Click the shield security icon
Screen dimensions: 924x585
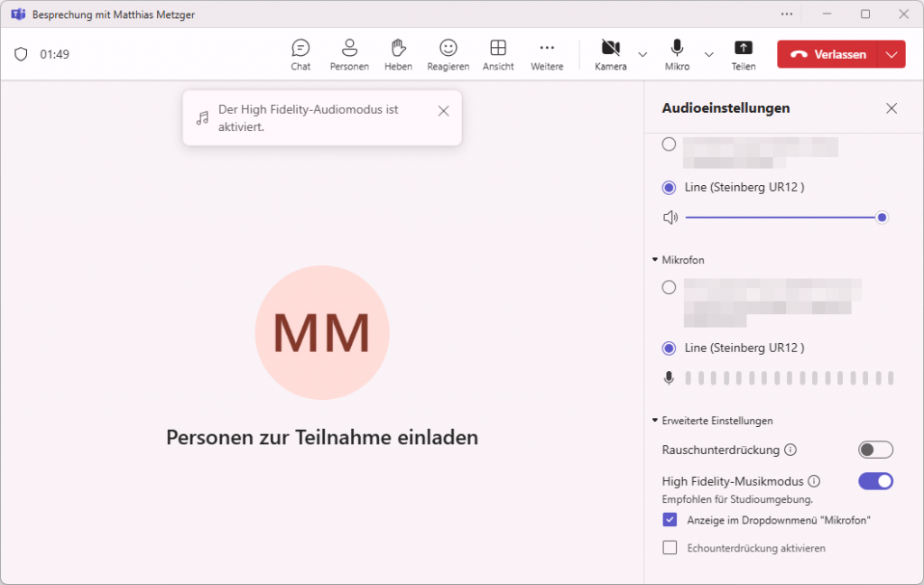tap(22, 54)
